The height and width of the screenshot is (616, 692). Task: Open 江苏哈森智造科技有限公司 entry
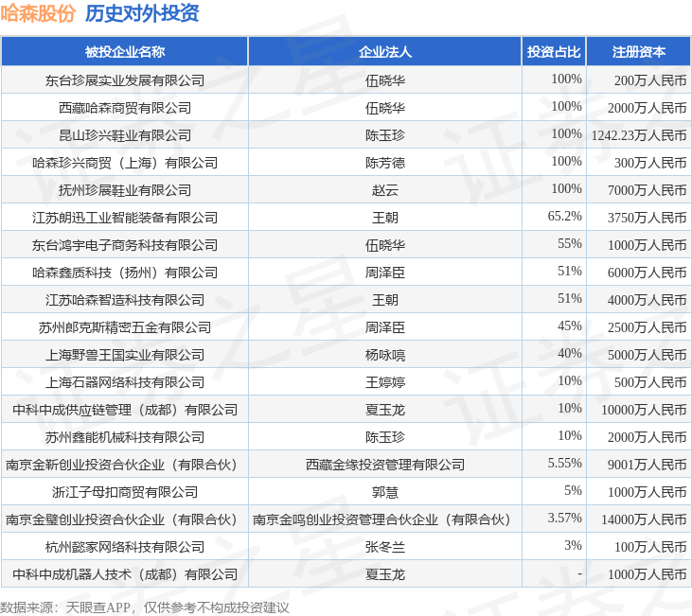coord(125,300)
